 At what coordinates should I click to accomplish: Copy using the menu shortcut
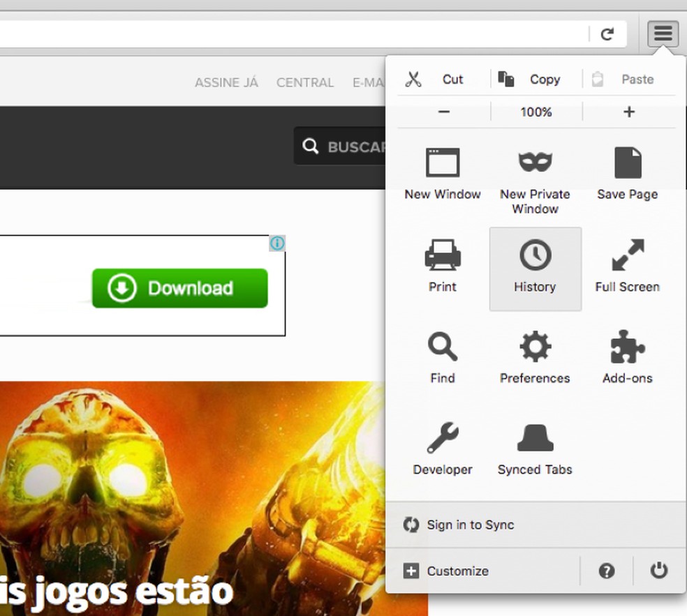[x=532, y=79]
